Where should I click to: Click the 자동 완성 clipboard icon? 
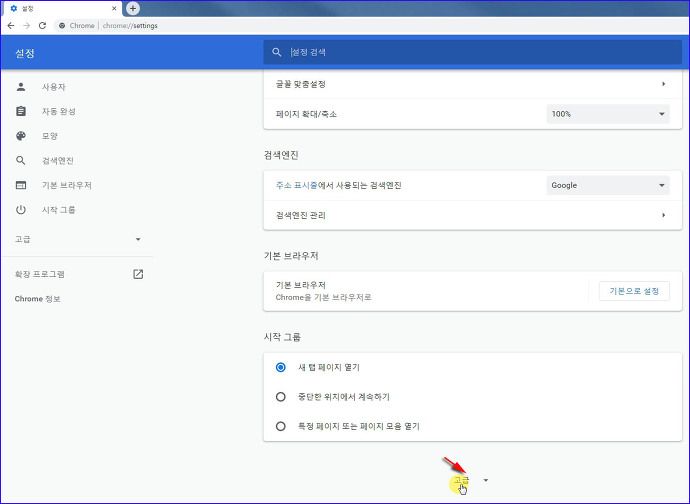pyautogui.click(x=21, y=111)
